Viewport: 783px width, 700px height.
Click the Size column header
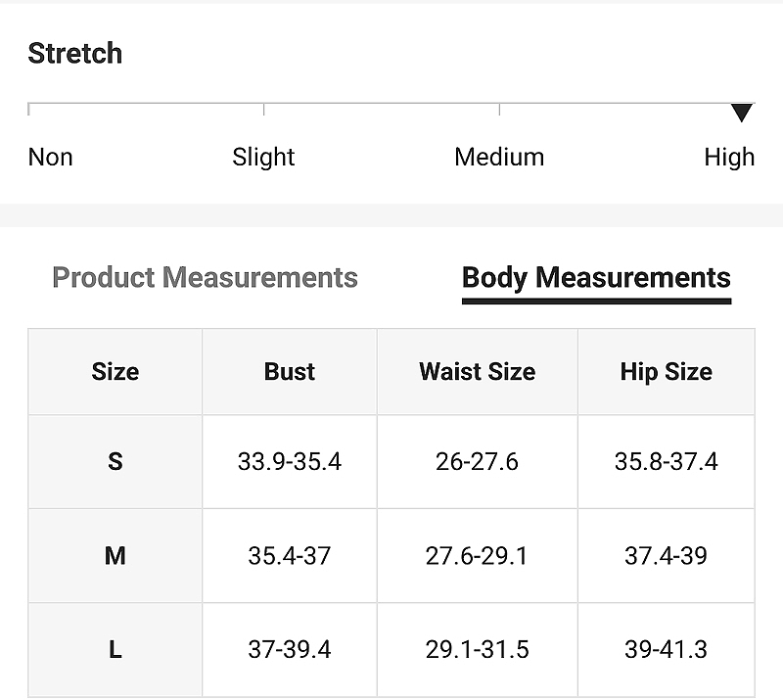coord(115,371)
